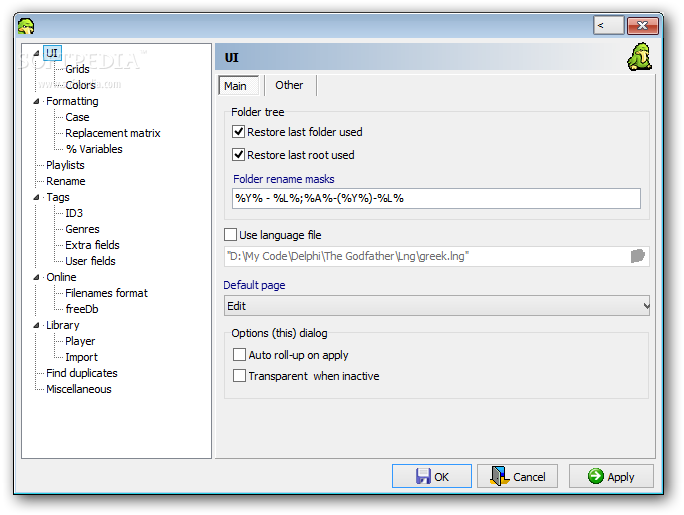Image resolution: width=684 pixels, height=515 pixels.
Task: Collapse the Formatting tree node
Action: click(37, 101)
